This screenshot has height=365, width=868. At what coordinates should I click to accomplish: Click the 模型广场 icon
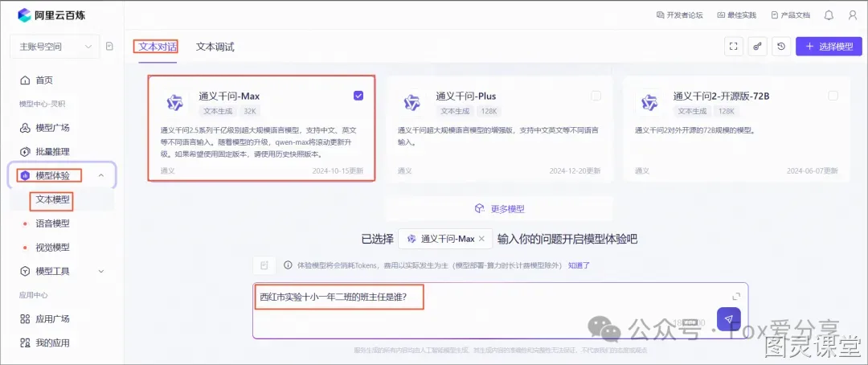pyautogui.click(x=24, y=128)
